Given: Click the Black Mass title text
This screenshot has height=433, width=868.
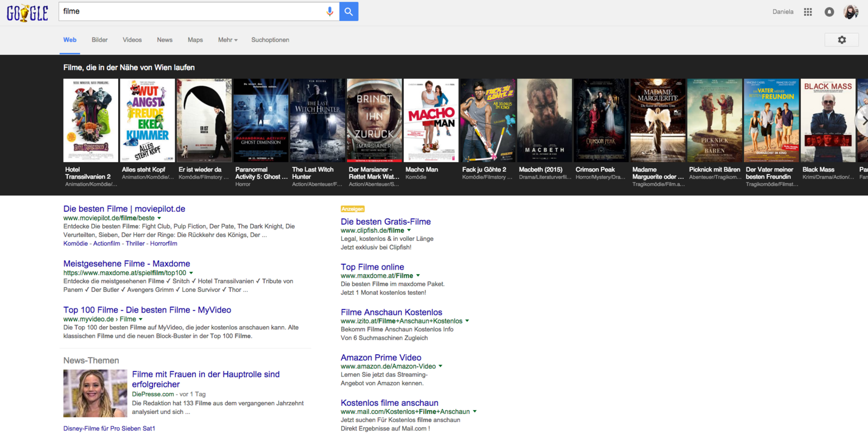Looking at the screenshot, I should [x=818, y=170].
